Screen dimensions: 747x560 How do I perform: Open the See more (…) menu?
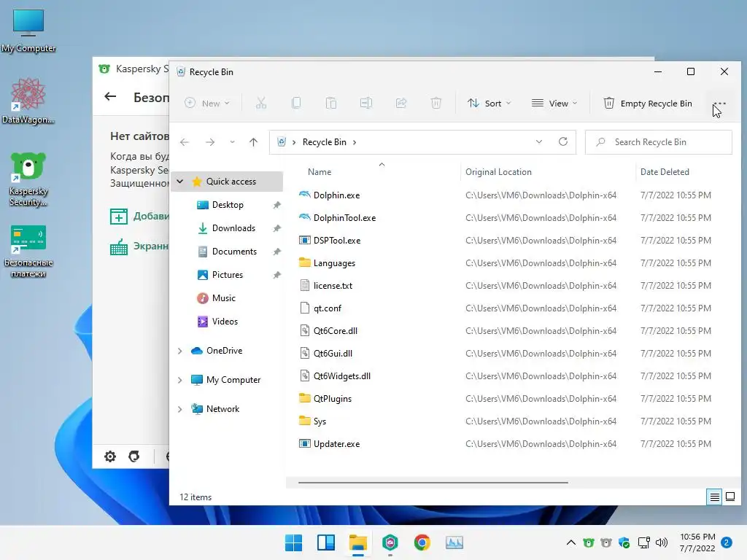[x=719, y=104]
